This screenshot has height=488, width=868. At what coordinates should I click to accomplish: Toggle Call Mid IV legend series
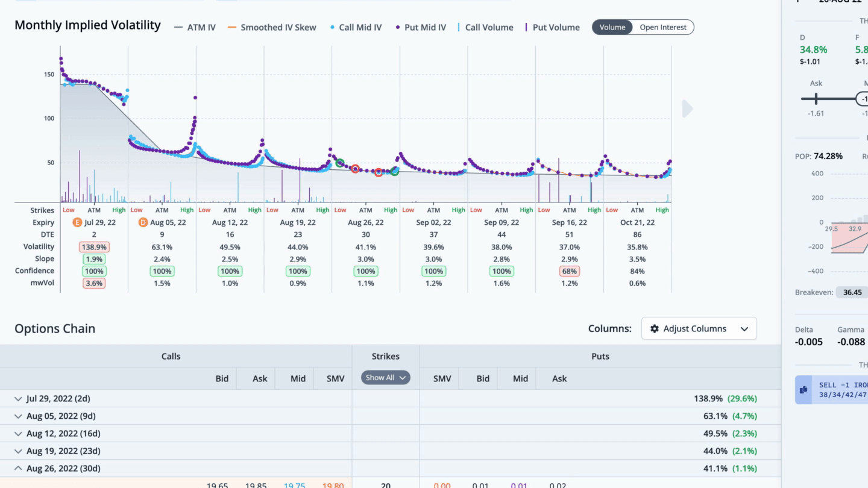[x=356, y=27]
